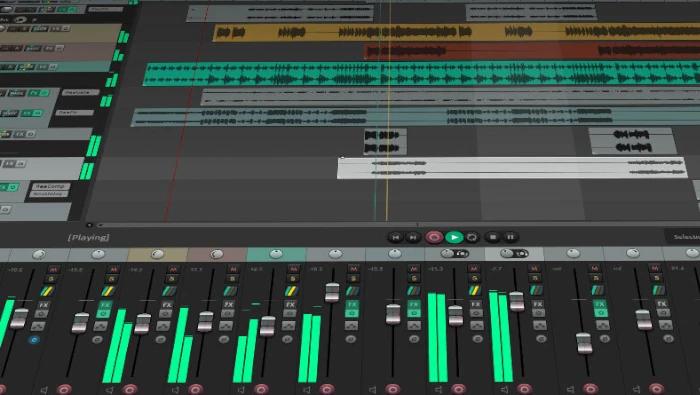Click the pan knob on the rose-brown strip
This screenshot has width=700, height=395.
217,254
